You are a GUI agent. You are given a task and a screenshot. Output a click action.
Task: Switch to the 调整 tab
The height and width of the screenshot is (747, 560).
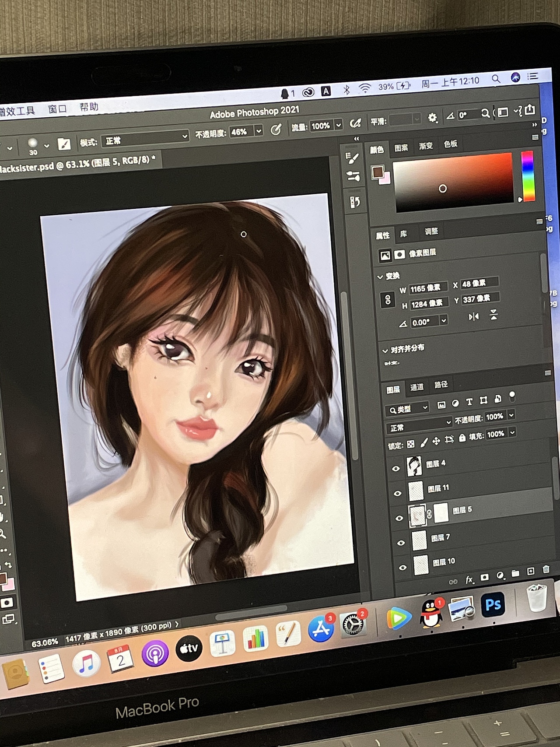[431, 231]
